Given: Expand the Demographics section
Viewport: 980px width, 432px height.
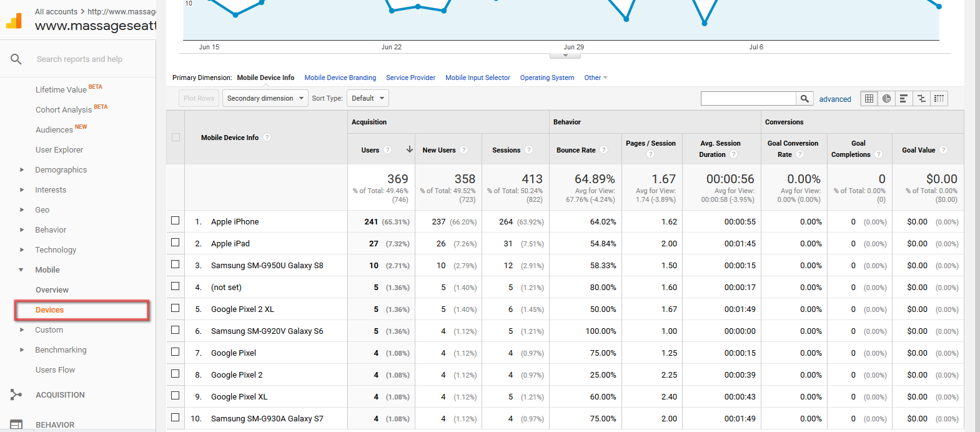Looking at the screenshot, I should pos(22,170).
